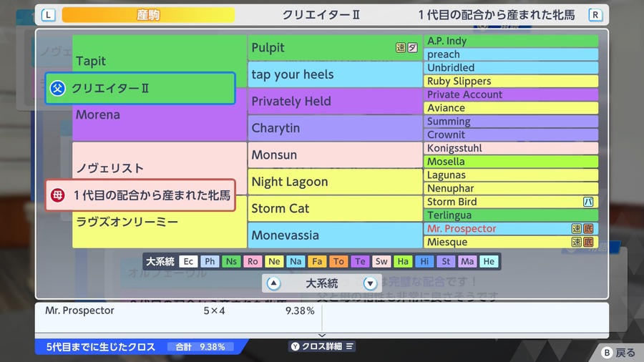The height and width of the screenshot is (362, 644).
Task: Pick the Na lineage color swatch
Action: coord(296,261)
